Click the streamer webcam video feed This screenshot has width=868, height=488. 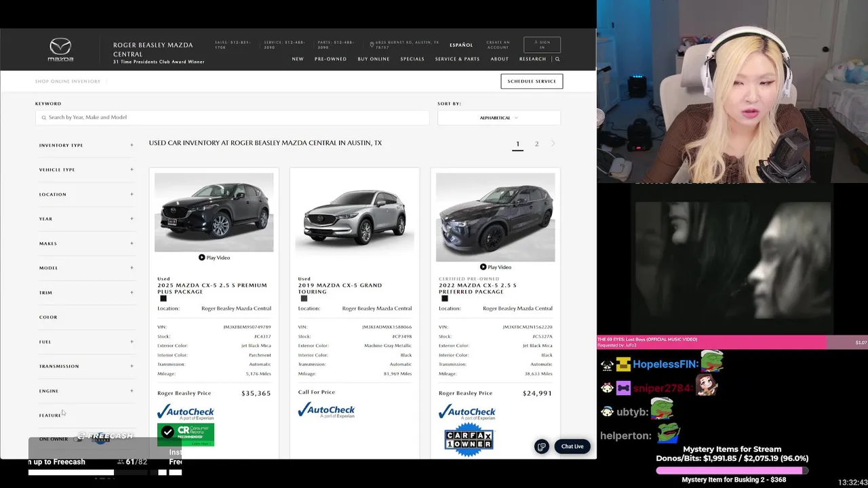(732, 91)
